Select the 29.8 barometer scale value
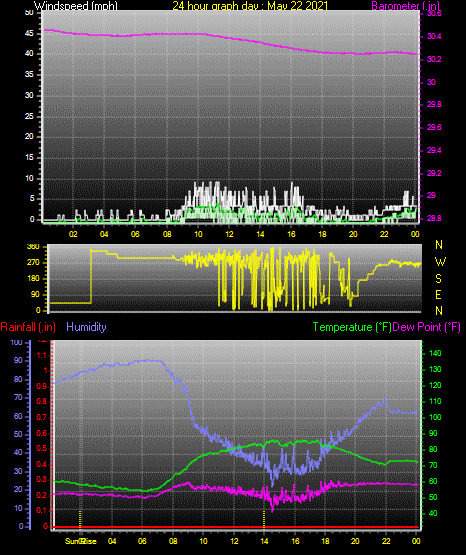The height and width of the screenshot is (555, 466). 434,105
